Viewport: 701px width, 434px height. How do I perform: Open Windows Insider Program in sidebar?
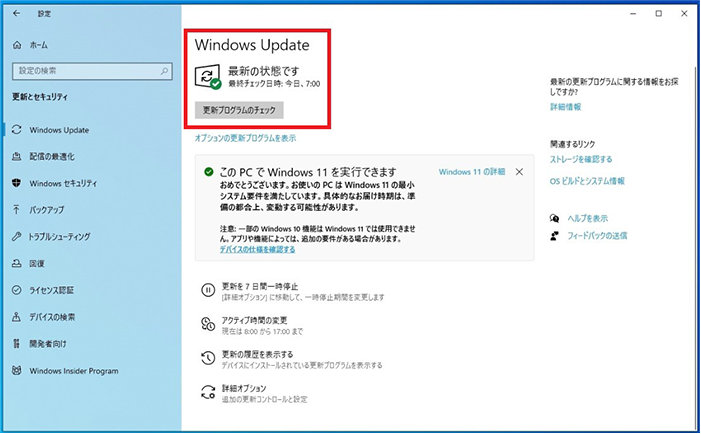(x=74, y=371)
